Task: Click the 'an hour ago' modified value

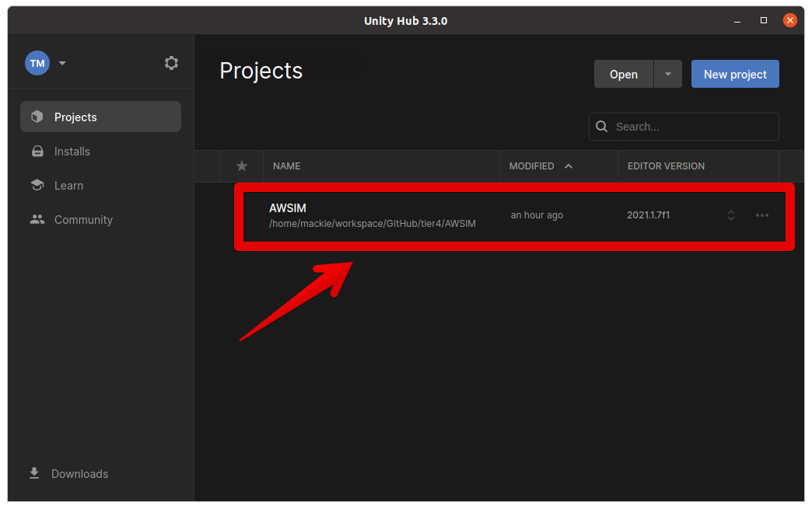Action: [537, 215]
